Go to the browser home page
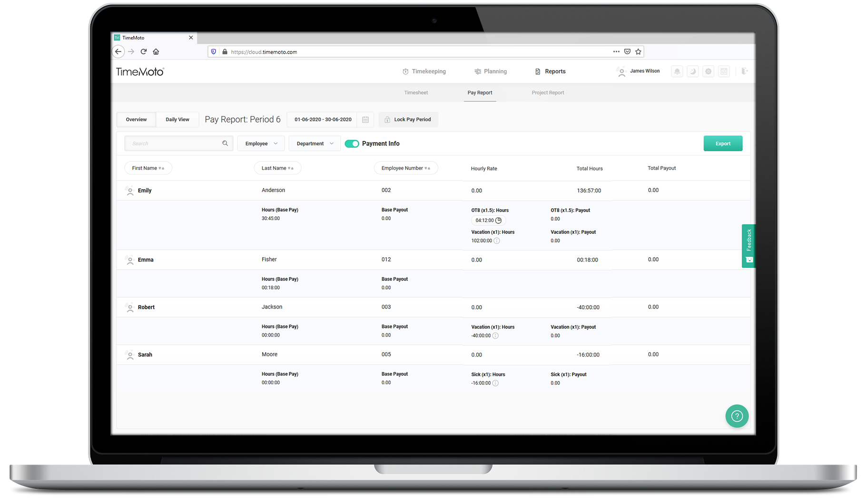 156,51
